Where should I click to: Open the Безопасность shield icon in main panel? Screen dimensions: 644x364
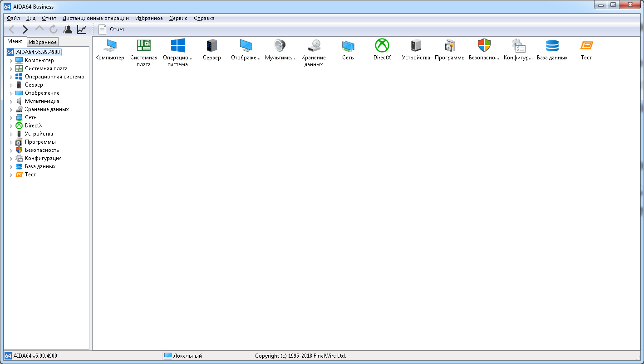click(x=484, y=46)
